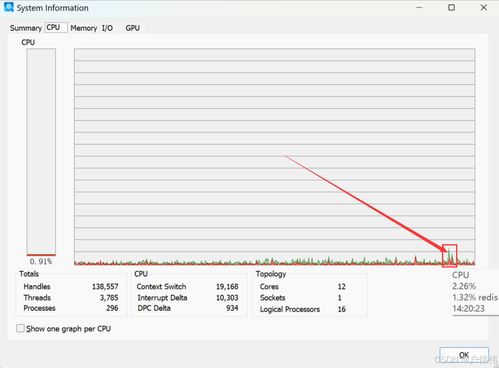Click the Logical Processors label
The height and width of the screenshot is (368, 499).
click(x=290, y=309)
